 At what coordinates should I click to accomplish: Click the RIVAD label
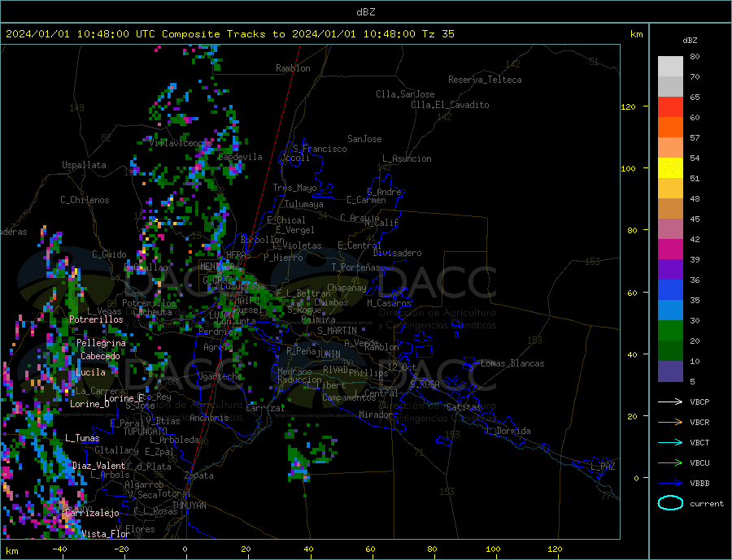(336, 370)
